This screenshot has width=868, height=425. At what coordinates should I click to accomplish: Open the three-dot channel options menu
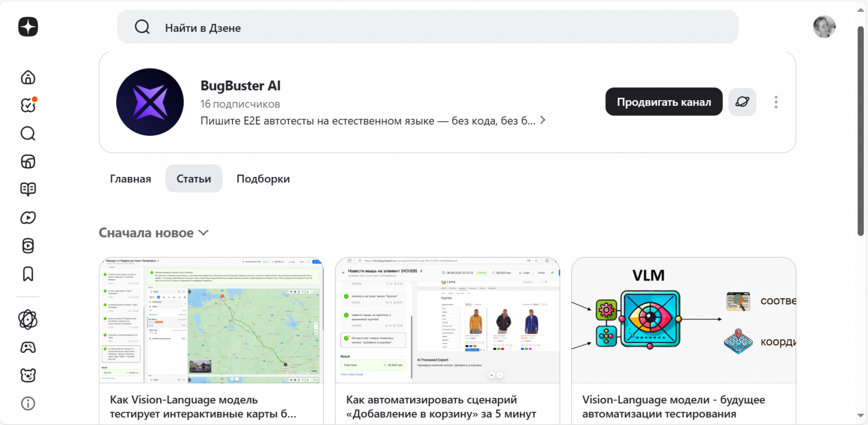pyautogui.click(x=776, y=101)
